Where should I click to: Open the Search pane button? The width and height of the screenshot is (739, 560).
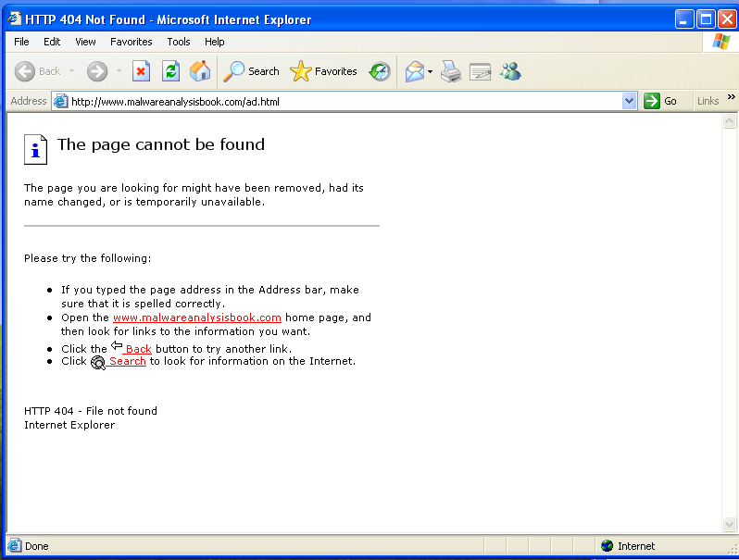coord(252,71)
